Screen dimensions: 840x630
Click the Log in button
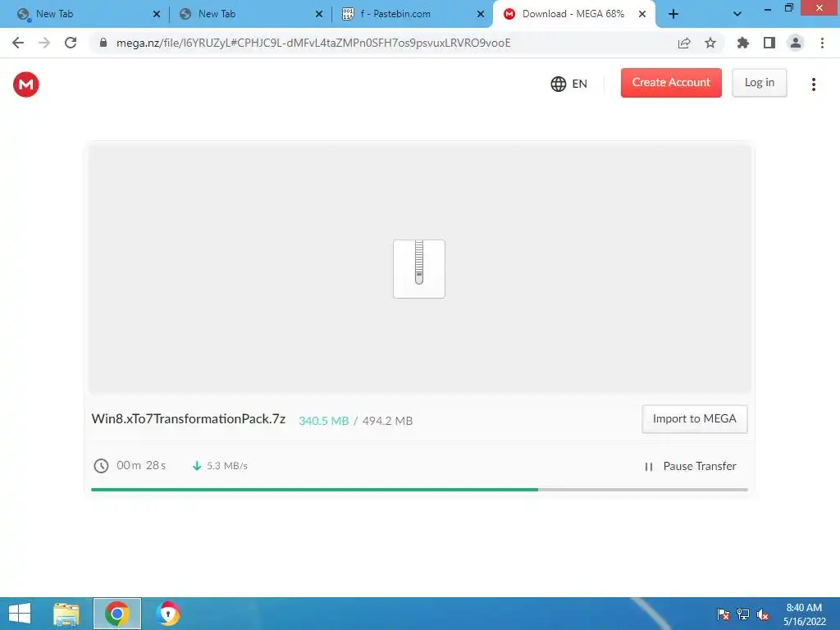tap(759, 83)
